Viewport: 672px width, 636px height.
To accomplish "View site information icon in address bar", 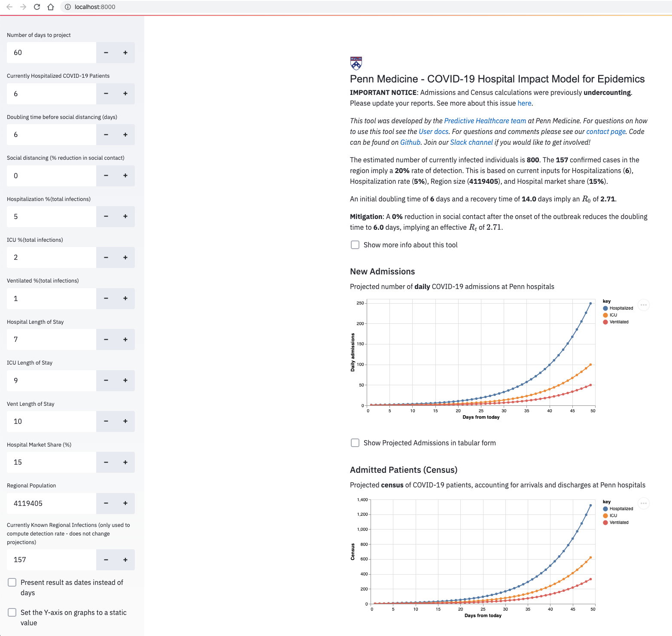I will click(x=67, y=7).
